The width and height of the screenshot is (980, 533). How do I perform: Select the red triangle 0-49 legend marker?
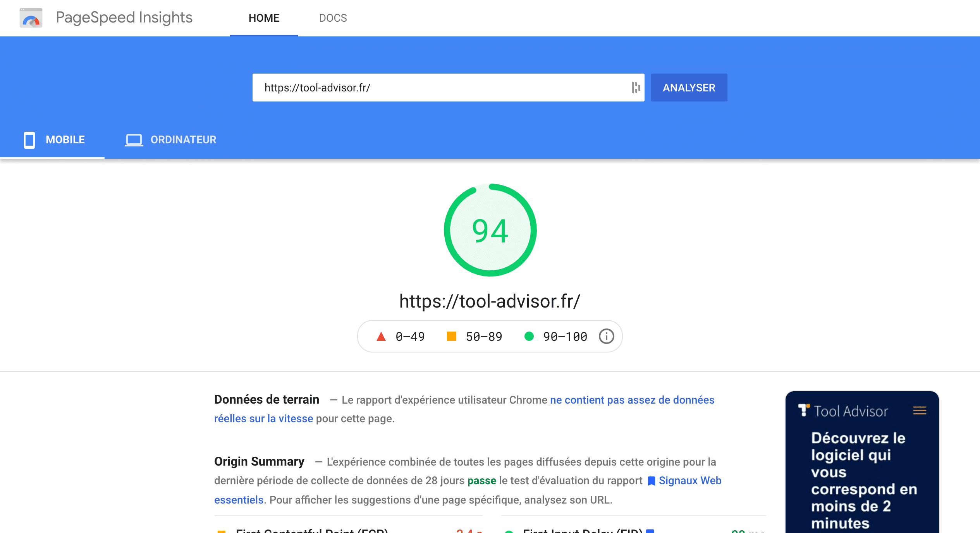[x=381, y=336]
